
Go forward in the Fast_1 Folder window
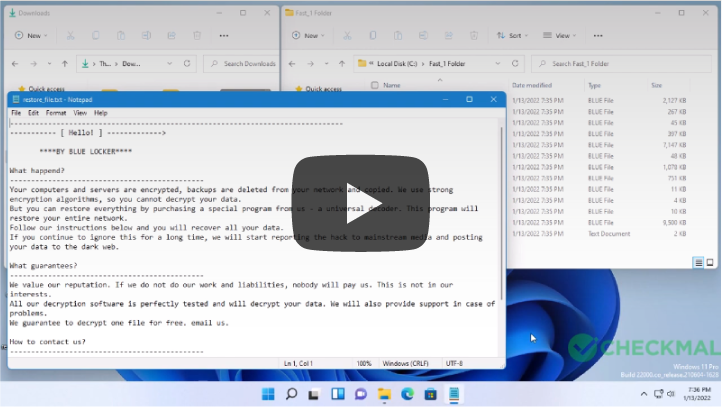310,64
